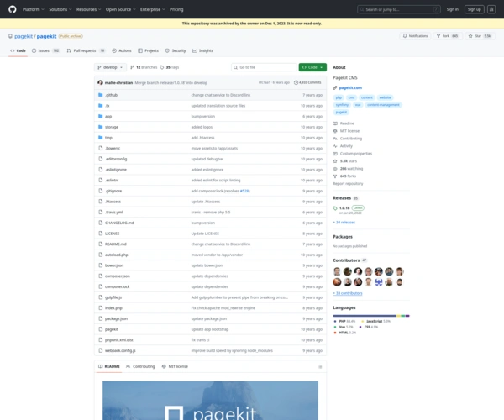The height and width of the screenshot is (420, 504).
Task: Star the pagekit repository
Action: click(x=478, y=36)
